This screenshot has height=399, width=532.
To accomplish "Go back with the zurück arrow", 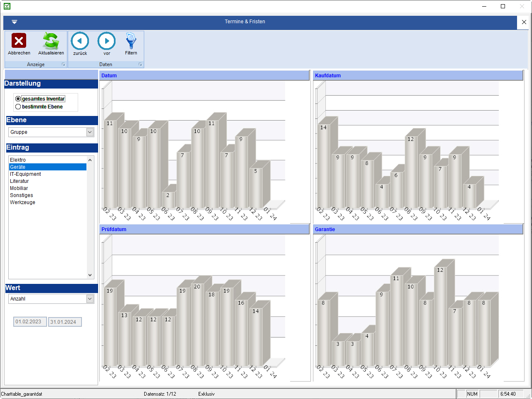I will (x=80, y=41).
